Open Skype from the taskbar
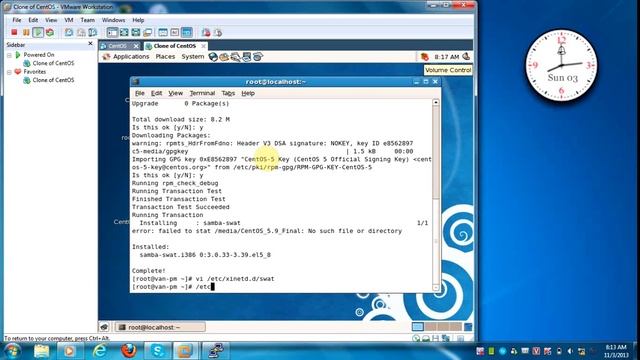This screenshot has height=360, width=640. pyautogui.click(x=158, y=351)
